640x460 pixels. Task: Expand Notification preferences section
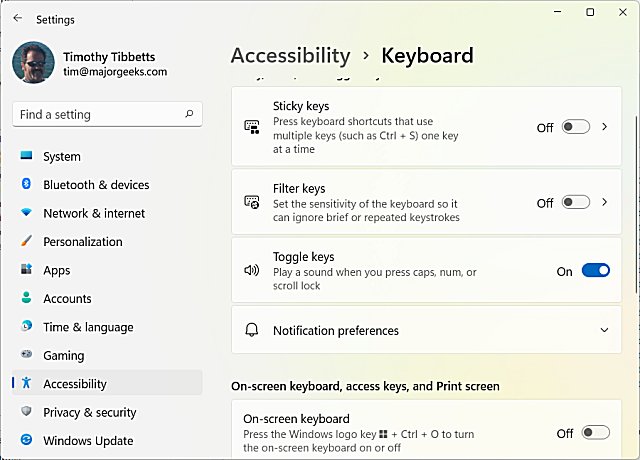[604, 330]
